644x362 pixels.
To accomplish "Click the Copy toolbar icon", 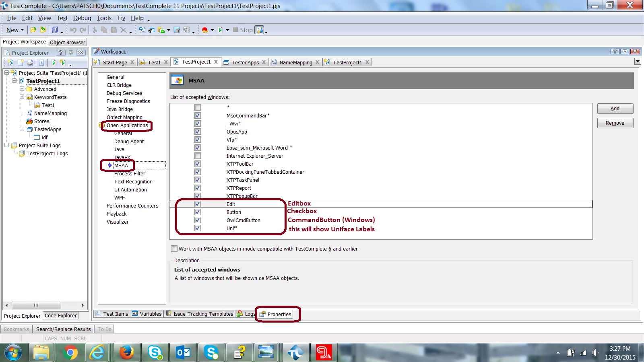I will (x=104, y=30).
